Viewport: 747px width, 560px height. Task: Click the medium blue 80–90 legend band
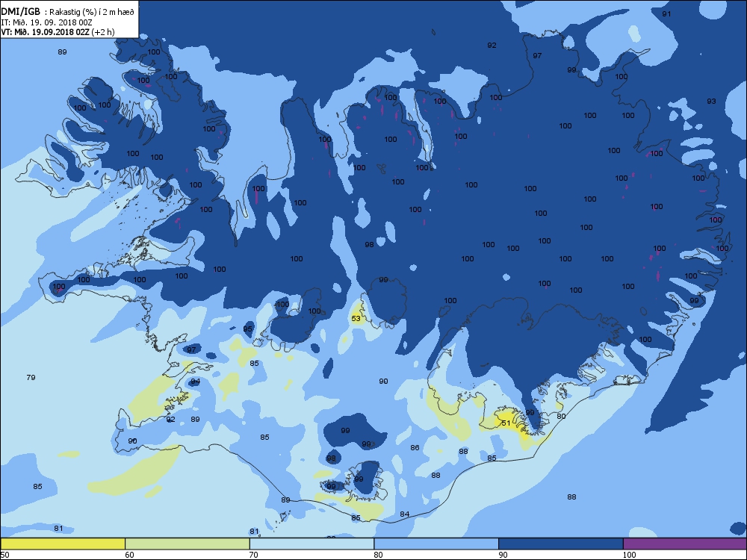pos(436,544)
